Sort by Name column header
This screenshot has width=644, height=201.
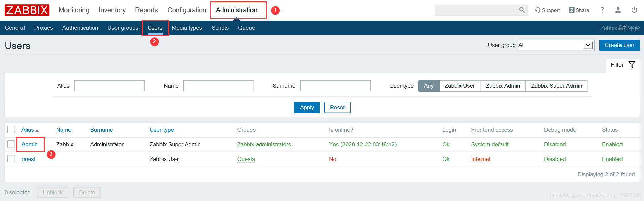64,130
